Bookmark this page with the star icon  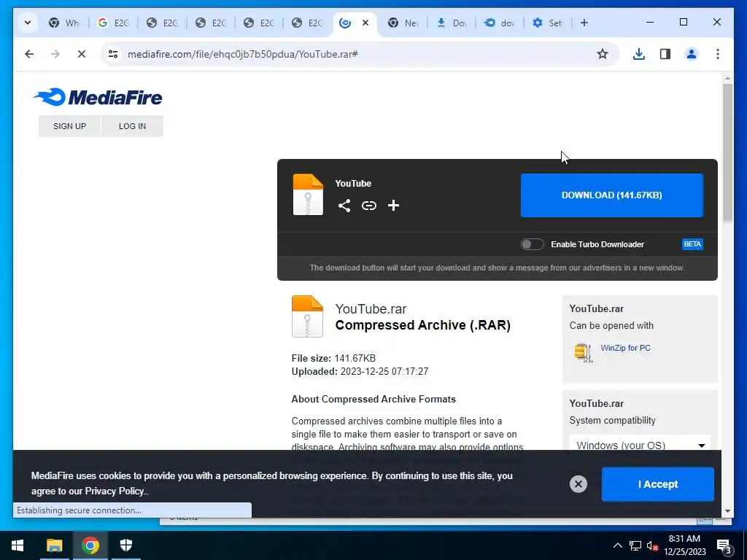602,54
